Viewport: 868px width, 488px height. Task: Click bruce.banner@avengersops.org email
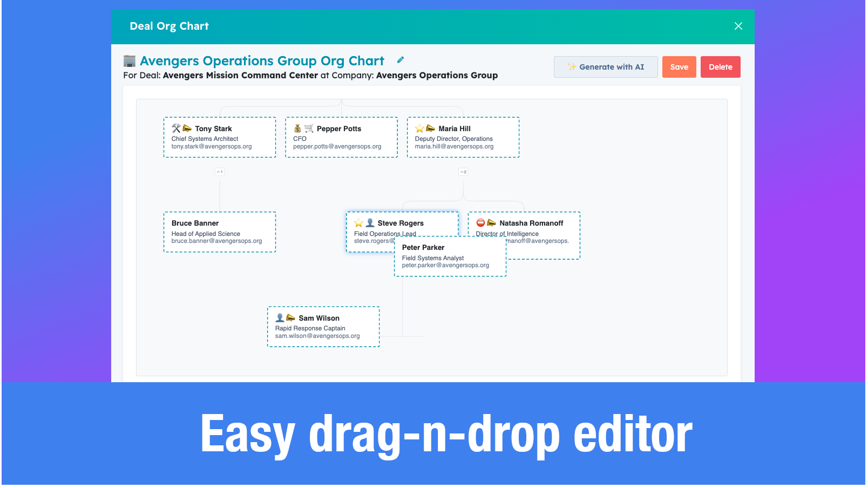[216, 241]
